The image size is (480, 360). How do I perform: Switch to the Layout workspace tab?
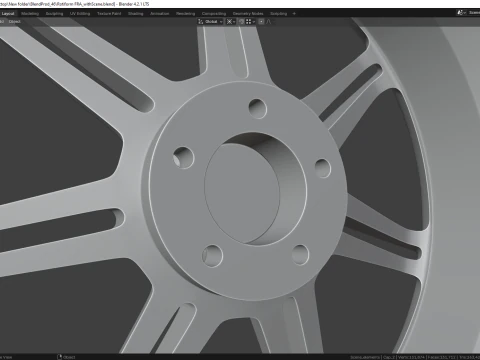click(8, 14)
